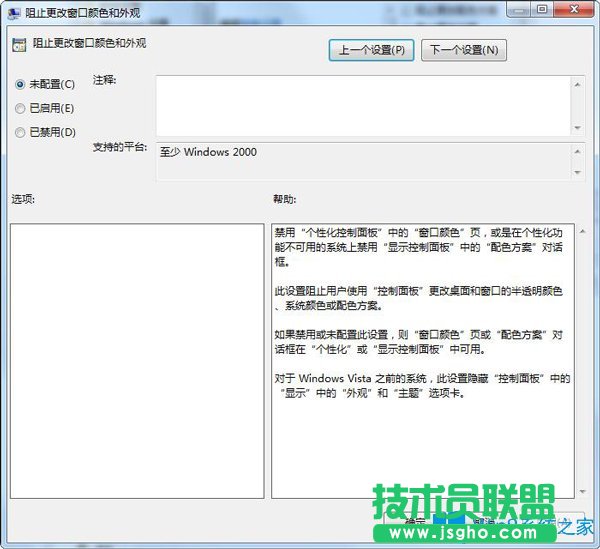The height and width of the screenshot is (549, 600).
Task: Click the help paragraph starting 对于 Windows Vista
Action: click(x=422, y=386)
